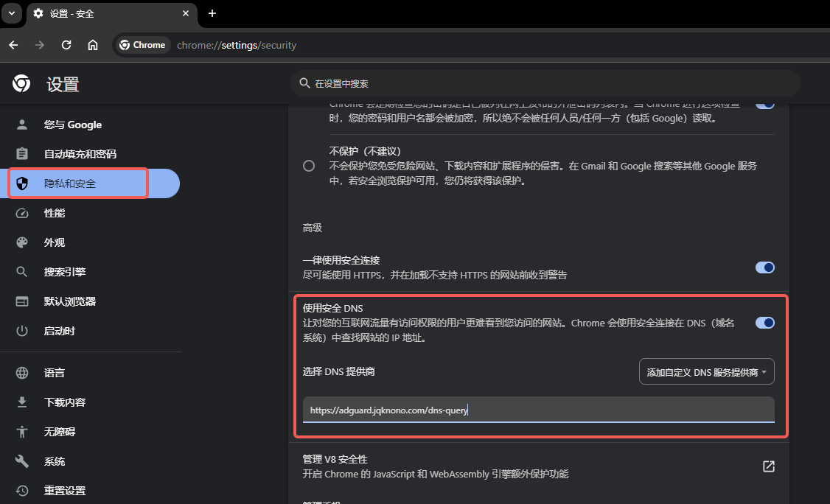The height and width of the screenshot is (504, 830).
Task: Go to home page icon
Action: pyautogui.click(x=93, y=45)
